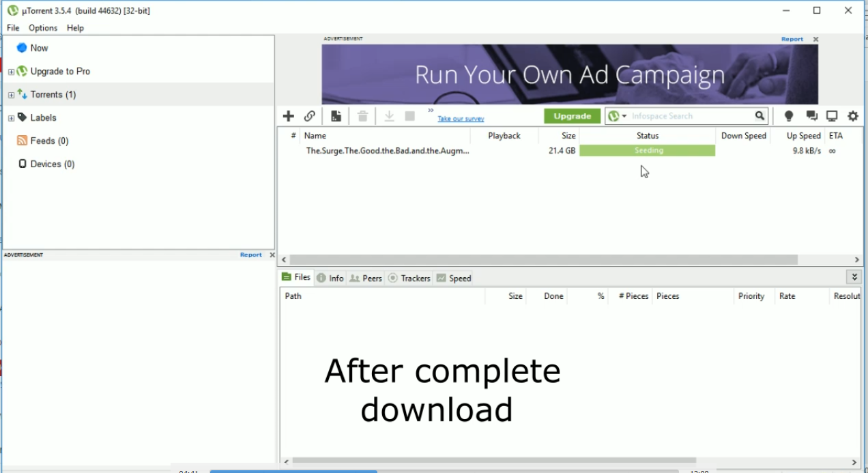This screenshot has width=868, height=473.
Task: Click Add Torrent from URL link icon
Action: point(310,116)
